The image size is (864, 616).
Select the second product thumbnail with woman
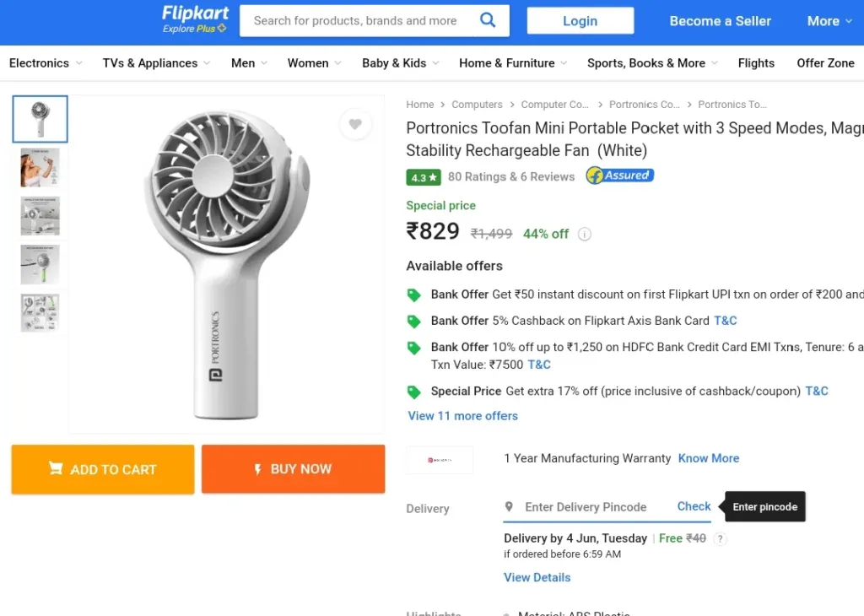40,167
